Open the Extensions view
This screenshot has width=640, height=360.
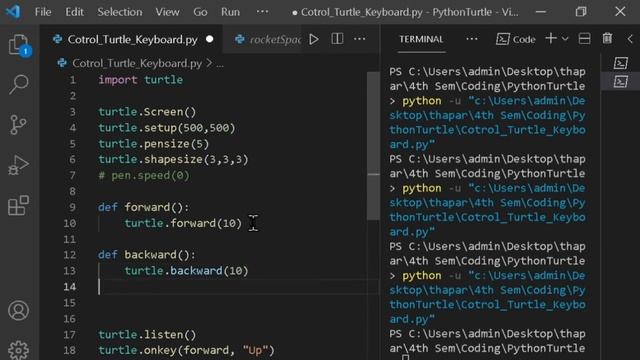pos(18,205)
